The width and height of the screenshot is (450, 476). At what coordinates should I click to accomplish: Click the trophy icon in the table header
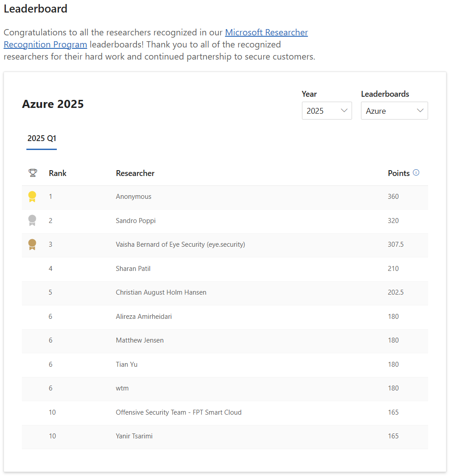33,173
